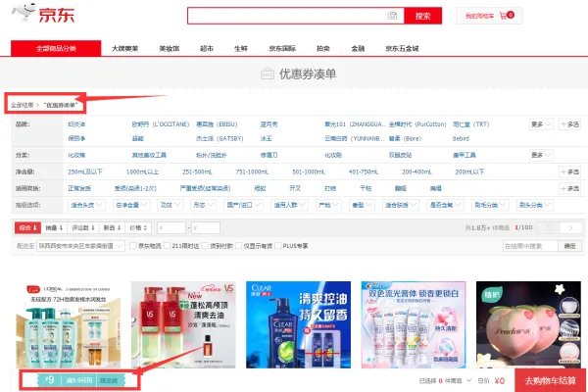Viewport: 588px width, 392px height.
Task: Sort by 综合 default ranking
Action: coord(27,227)
